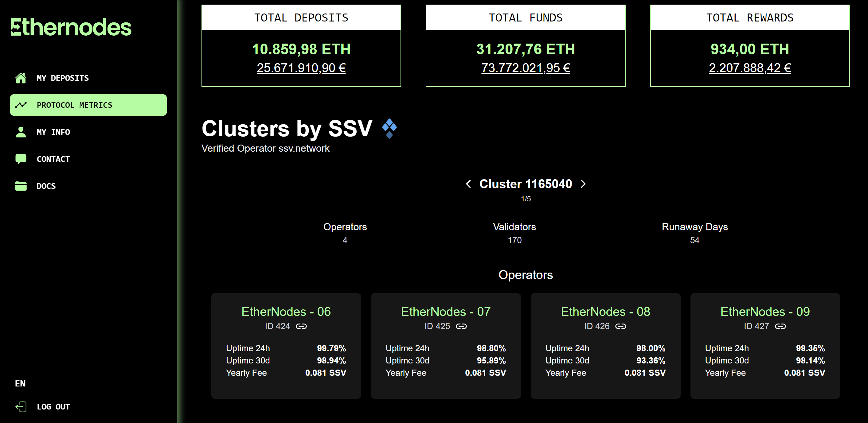Screen dimensions: 868x423
Task: Open link icon next to ID 426
Action: point(621,326)
